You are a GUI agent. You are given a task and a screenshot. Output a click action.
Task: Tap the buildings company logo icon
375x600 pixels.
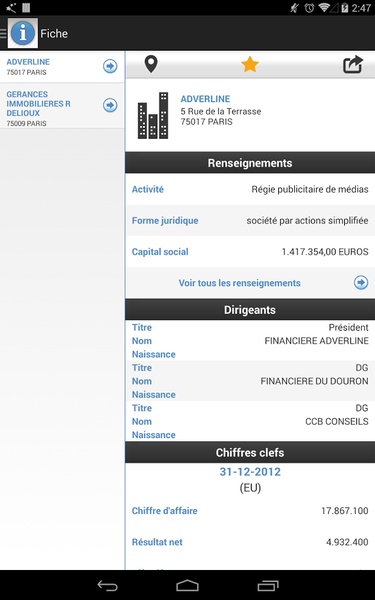click(153, 115)
